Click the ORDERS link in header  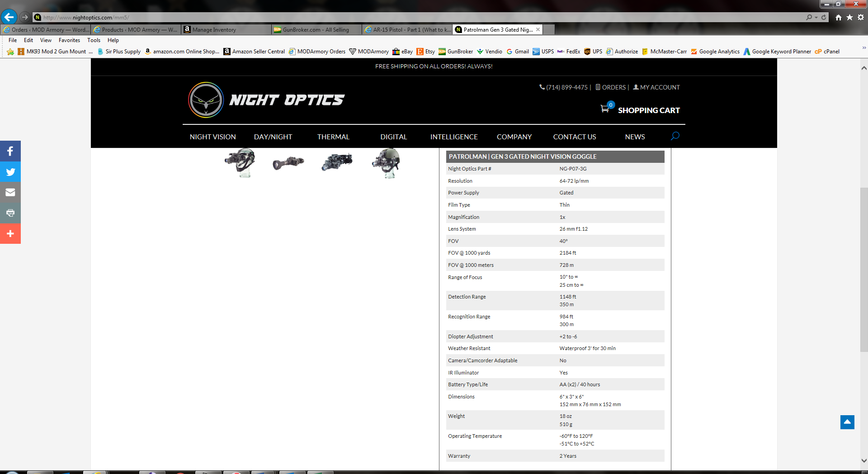coord(611,87)
